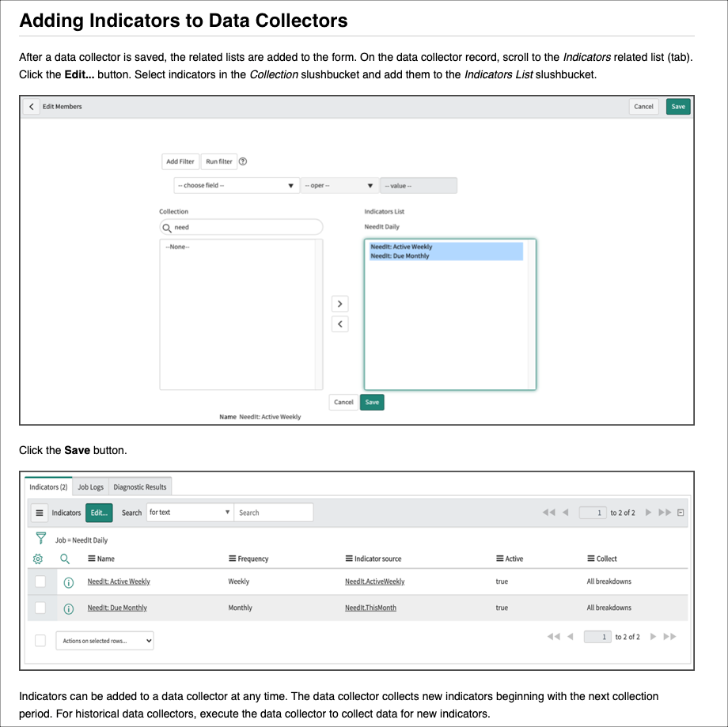This screenshot has height=727, width=728.
Task: Open the 'for text' search dropdown
Action: (x=190, y=513)
